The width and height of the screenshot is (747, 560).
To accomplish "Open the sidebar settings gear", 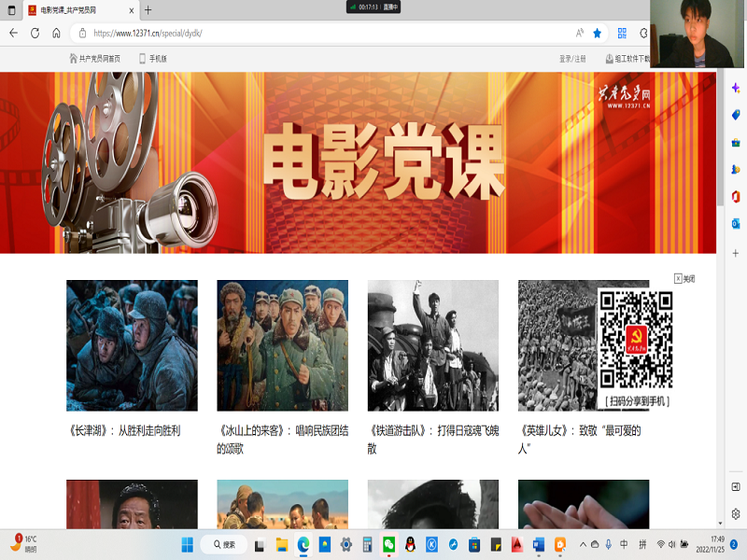I will [736, 514].
